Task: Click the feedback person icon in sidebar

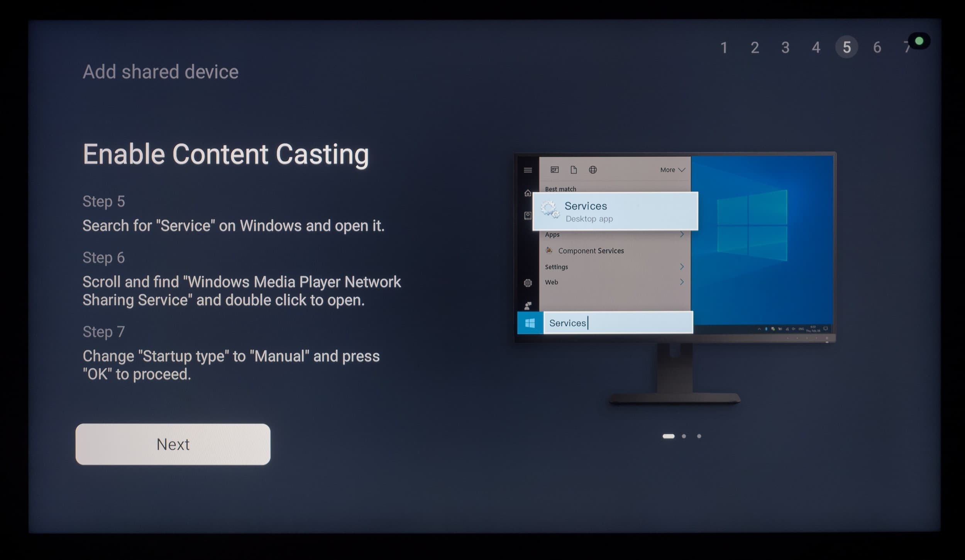Action: tap(528, 306)
